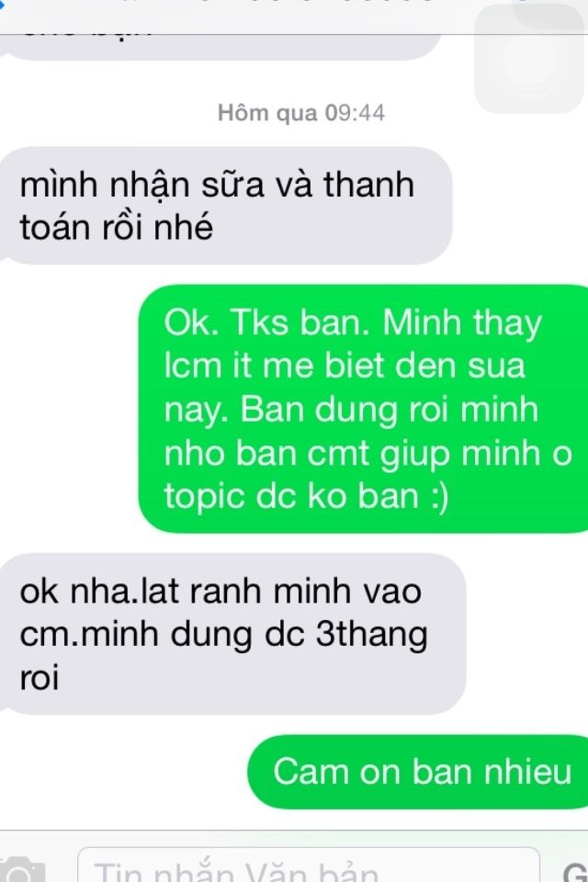Select the 'mình nhận sữa và thanh toán' message
The width and height of the screenshot is (588, 882).
click(x=226, y=206)
